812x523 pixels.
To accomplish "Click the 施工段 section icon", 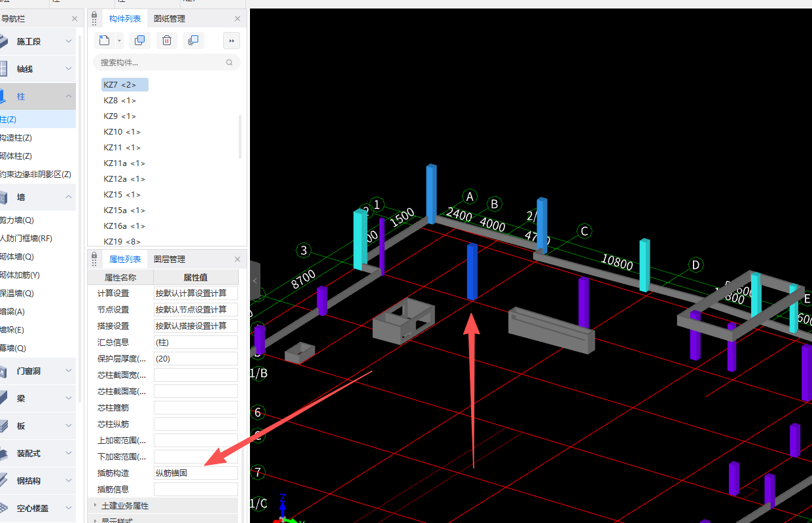I will [3, 41].
